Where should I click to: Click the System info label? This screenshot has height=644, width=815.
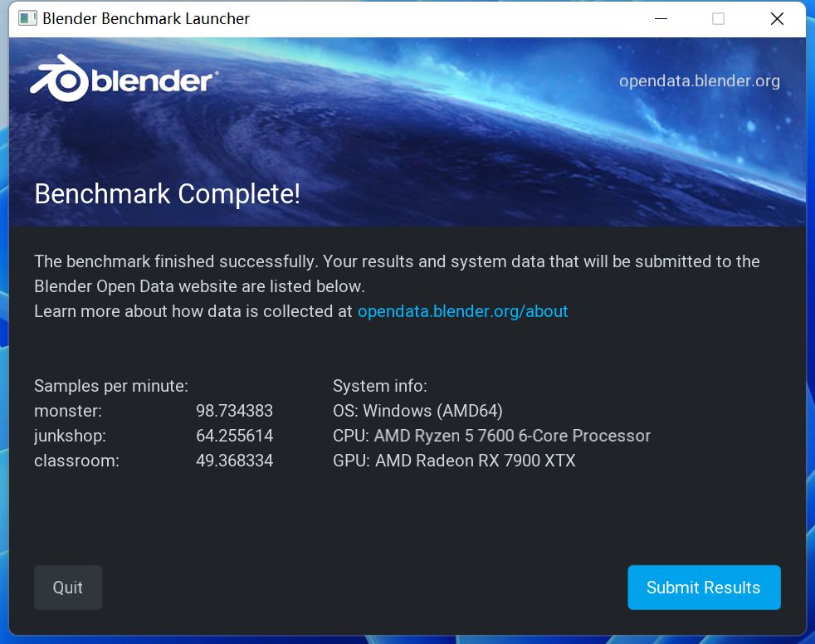click(379, 386)
